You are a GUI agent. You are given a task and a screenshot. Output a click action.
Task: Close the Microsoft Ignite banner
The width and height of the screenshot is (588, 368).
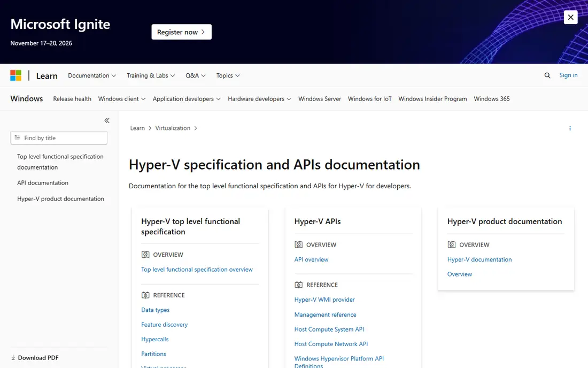point(570,17)
